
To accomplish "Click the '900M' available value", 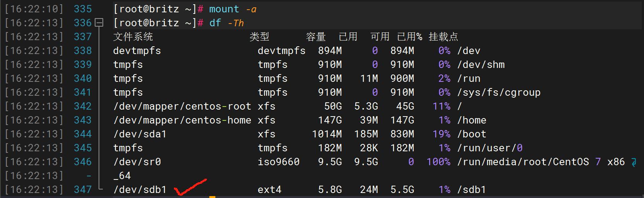I will pos(402,78).
